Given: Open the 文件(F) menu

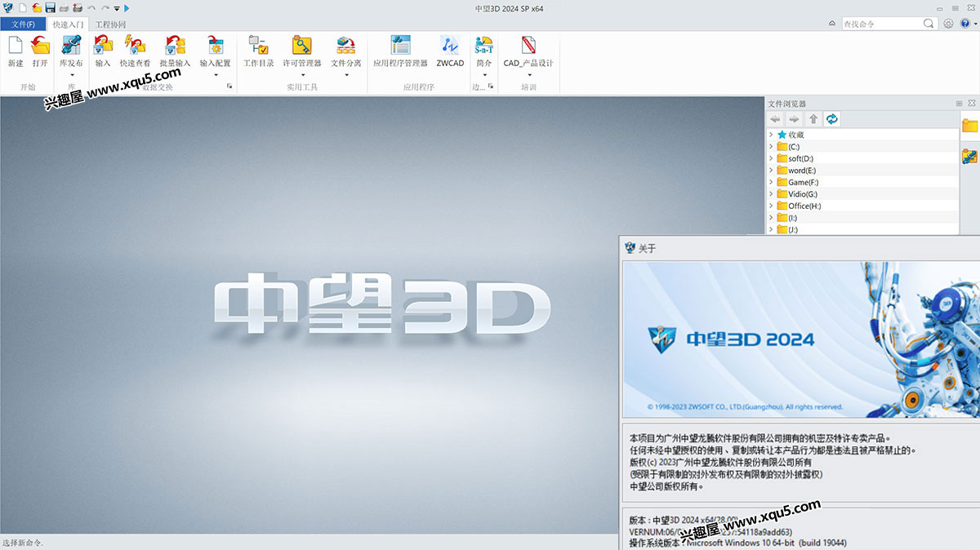Looking at the screenshot, I should (x=23, y=24).
